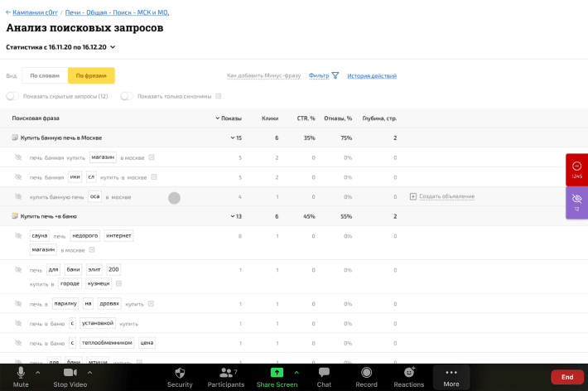Viewport: 588px width, 391px height.
Task: Stop Video camera icon
Action: pos(70,374)
